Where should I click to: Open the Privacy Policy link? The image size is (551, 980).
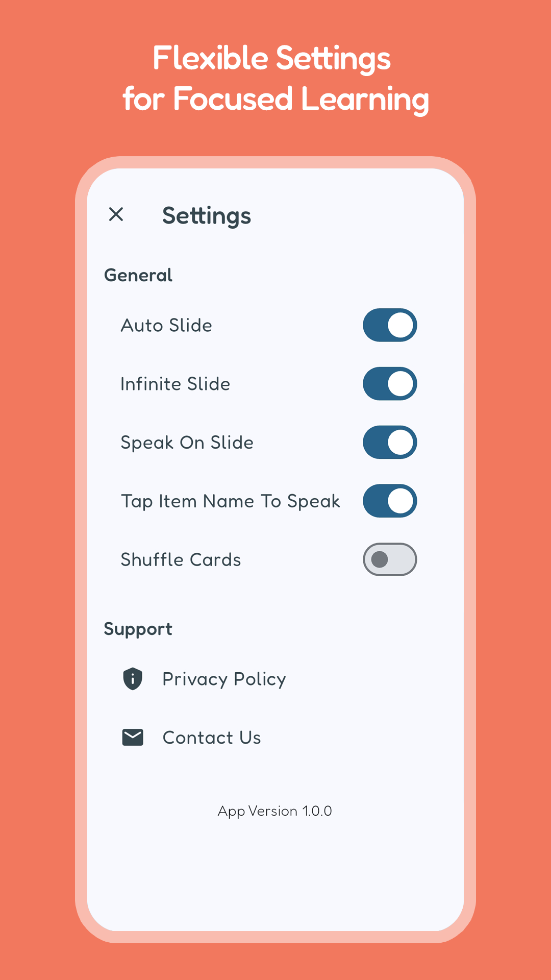pos(224,679)
